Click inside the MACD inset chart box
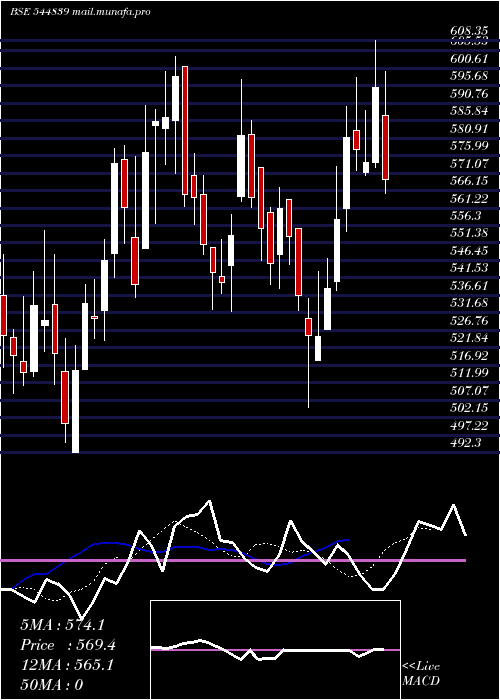Image resolution: width=500 pixels, height=700 pixels. (275, 650)
